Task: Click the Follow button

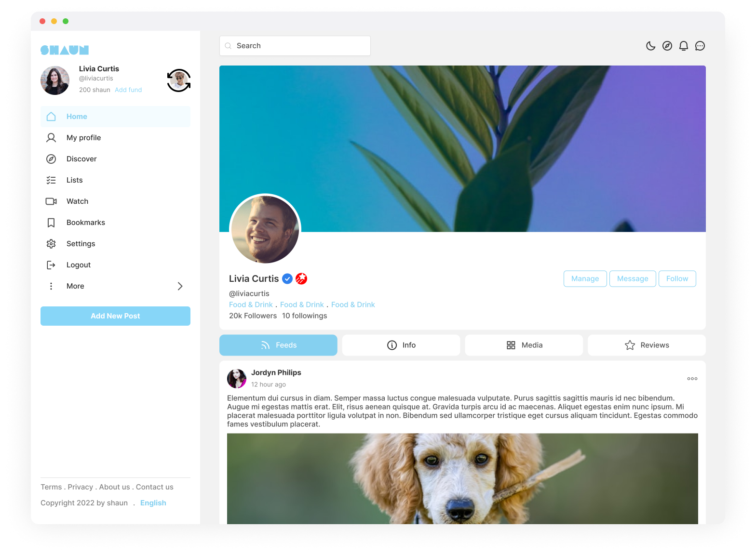Action: (677, 278)
